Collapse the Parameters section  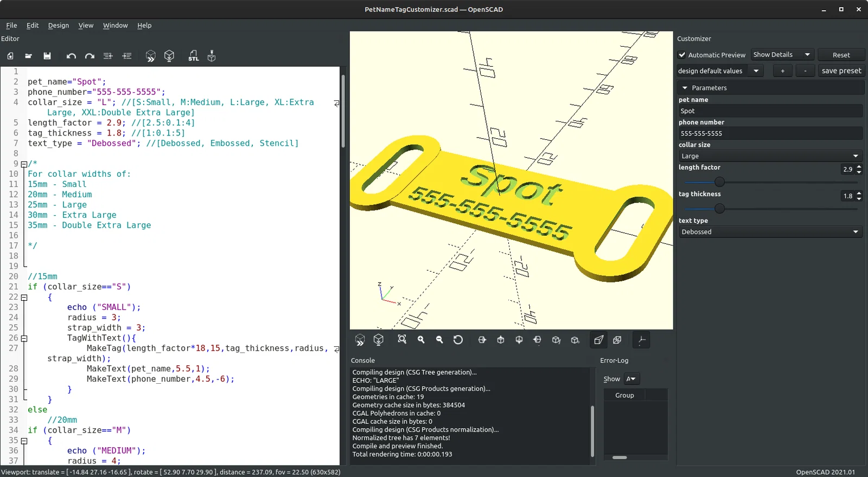(685, 88)
